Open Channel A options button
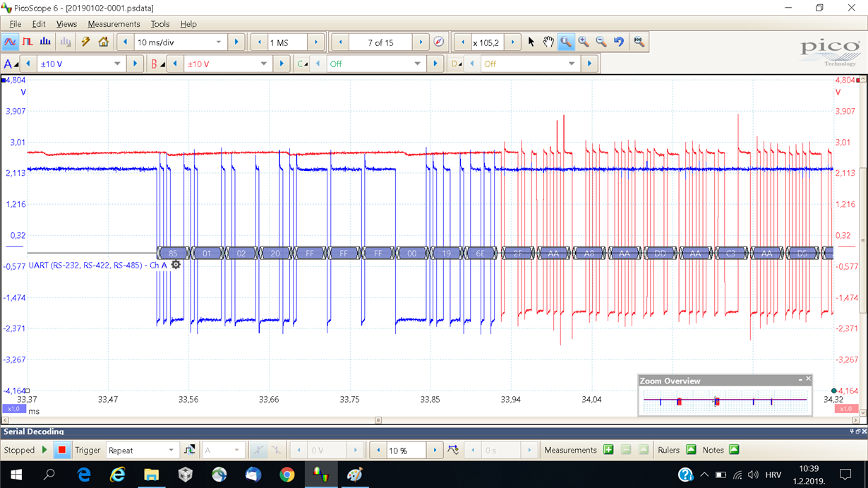Image resolution: width=868 pixels, height=488 pixels. [11, 64]
